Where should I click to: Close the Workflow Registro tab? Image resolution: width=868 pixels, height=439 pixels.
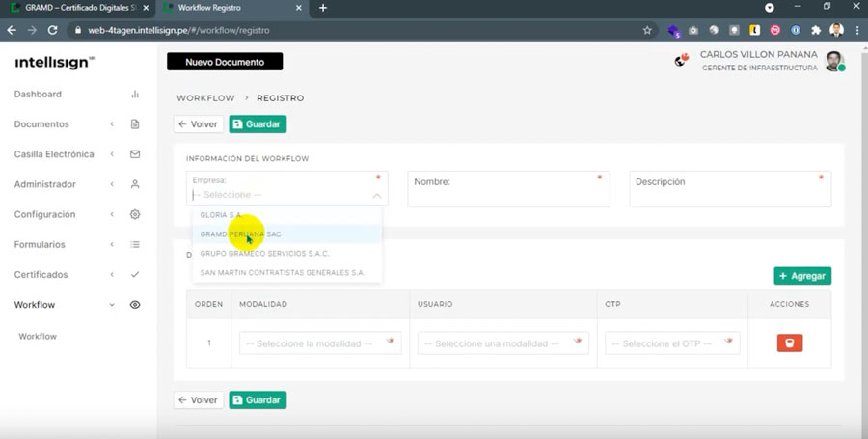click(x=299, y=8)
